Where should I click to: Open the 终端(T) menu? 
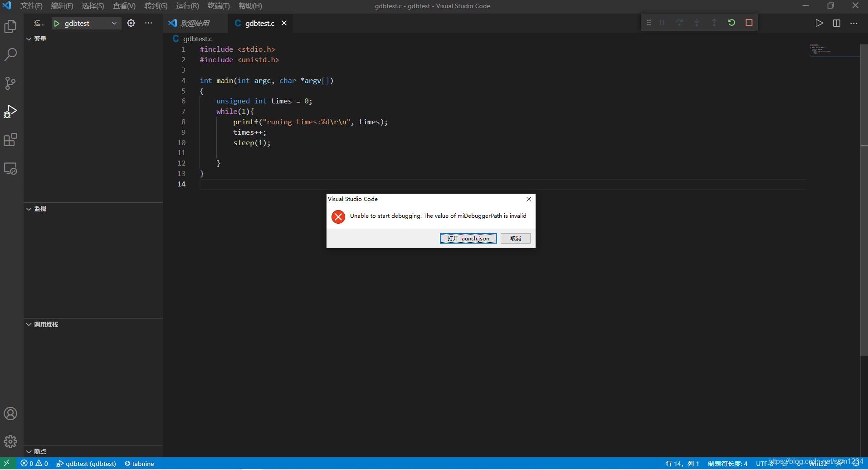point(219,6)
